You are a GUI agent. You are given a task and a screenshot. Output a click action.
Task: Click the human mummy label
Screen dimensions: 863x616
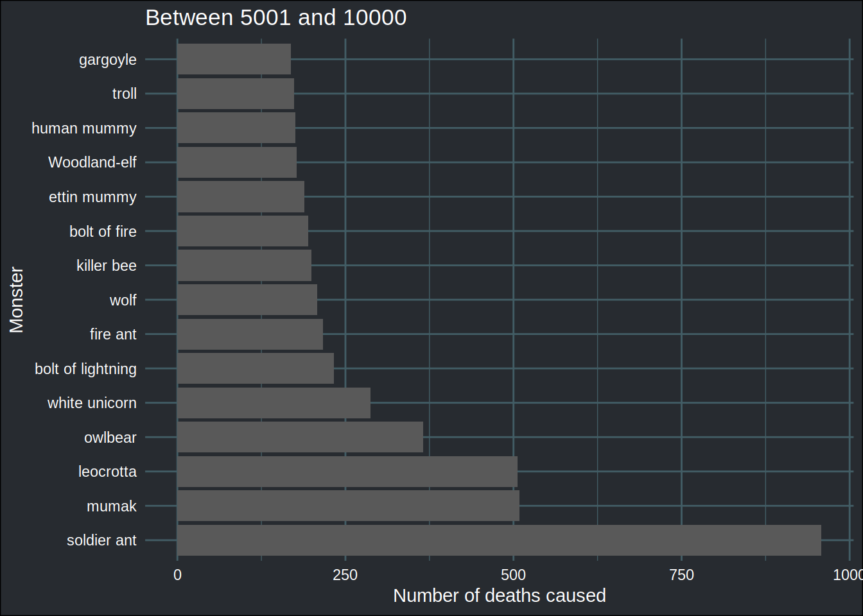pyautogui.click(x=84, y=128)
